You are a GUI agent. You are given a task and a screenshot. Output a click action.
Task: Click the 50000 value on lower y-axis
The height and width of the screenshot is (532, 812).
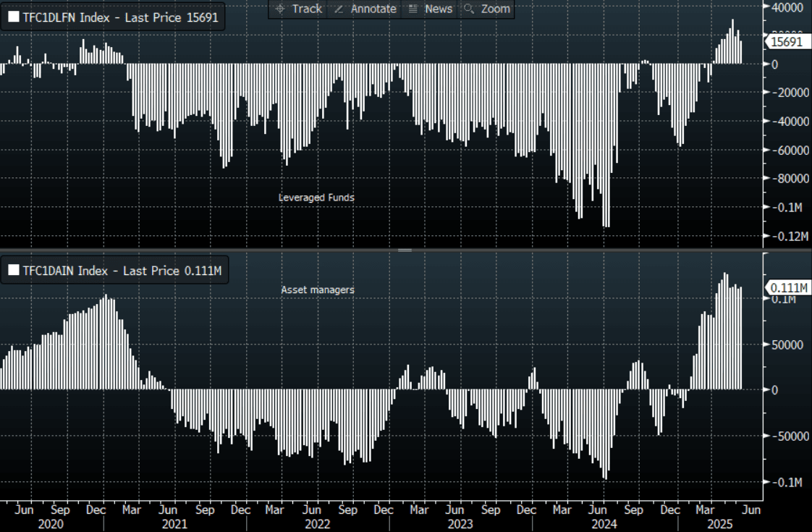pyautogui.click(x=786, y=345)
